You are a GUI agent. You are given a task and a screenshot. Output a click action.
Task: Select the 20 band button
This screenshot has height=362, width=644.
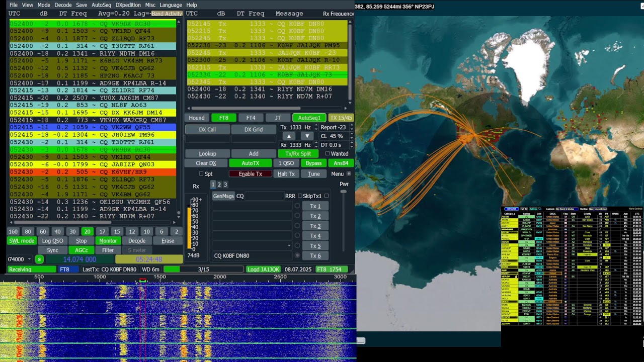point(88,232)
